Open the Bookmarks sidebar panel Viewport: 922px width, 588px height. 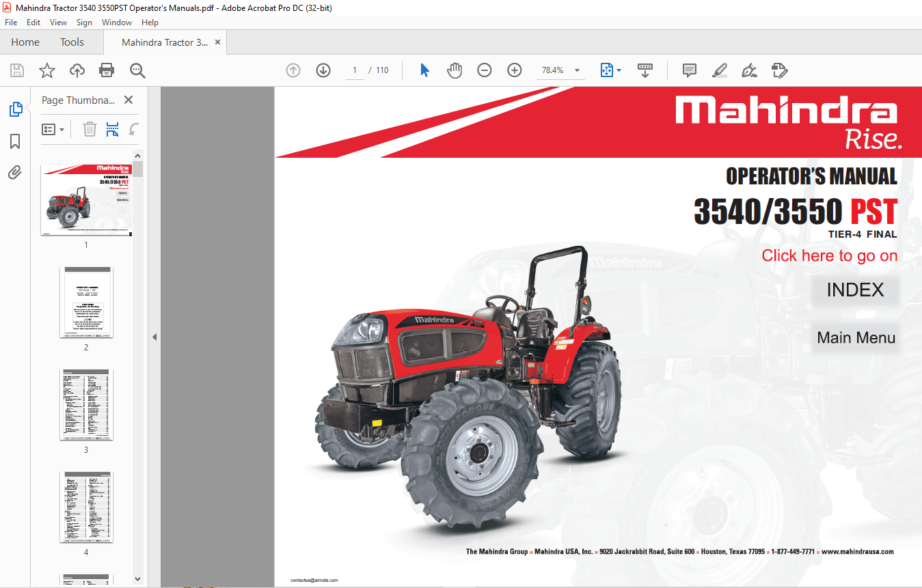coord(15,141)
